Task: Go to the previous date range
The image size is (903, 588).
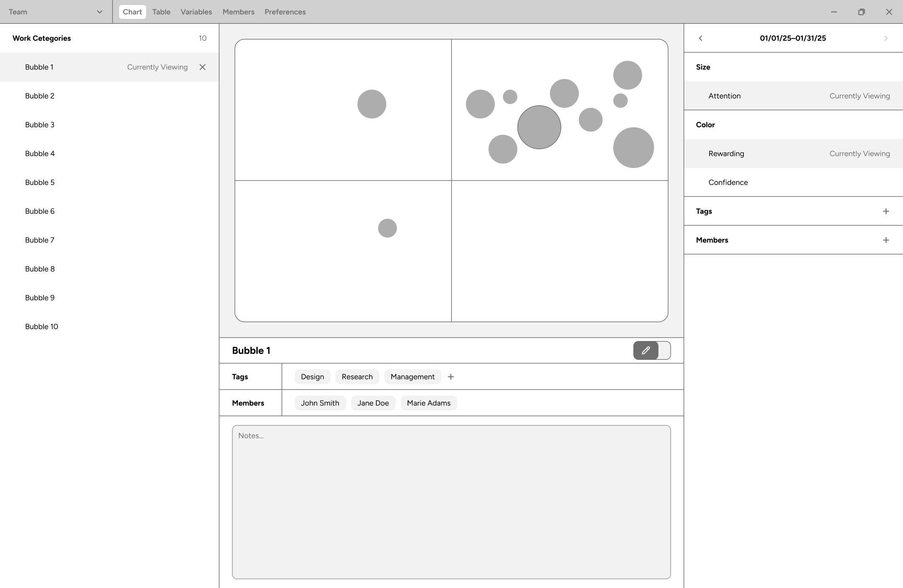Action: pyautogui.click(x=701, y=38)
